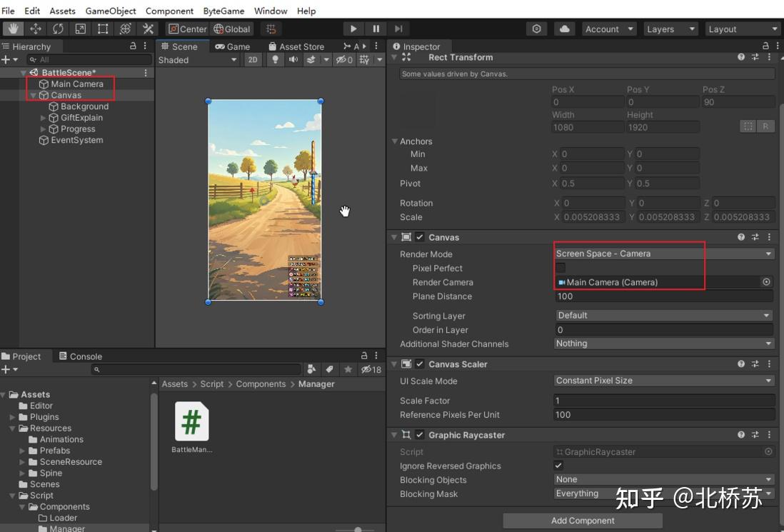Image resolution: width=784 pixels, height=532 pixels.
Task: Open the GameObject menu
Action: point(110,11)
